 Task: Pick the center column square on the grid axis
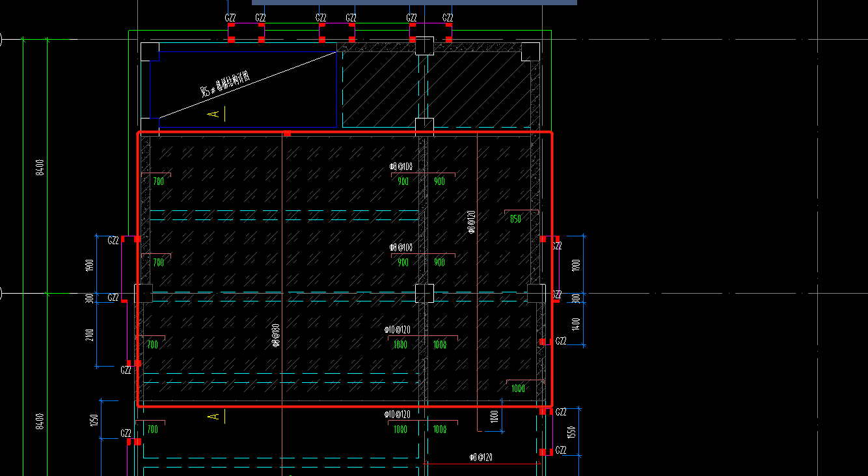[x=424, y=293]
